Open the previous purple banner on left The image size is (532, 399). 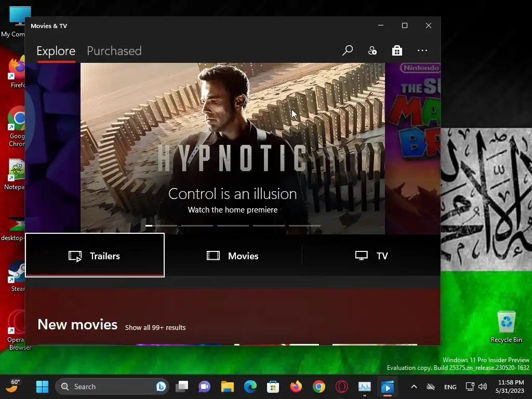52,148
